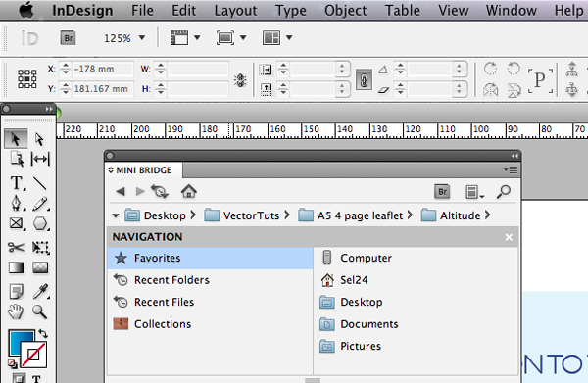Click Rotate 90° Clockwise icon
This screenshot has height=383, width=588.
click(490, 69)
